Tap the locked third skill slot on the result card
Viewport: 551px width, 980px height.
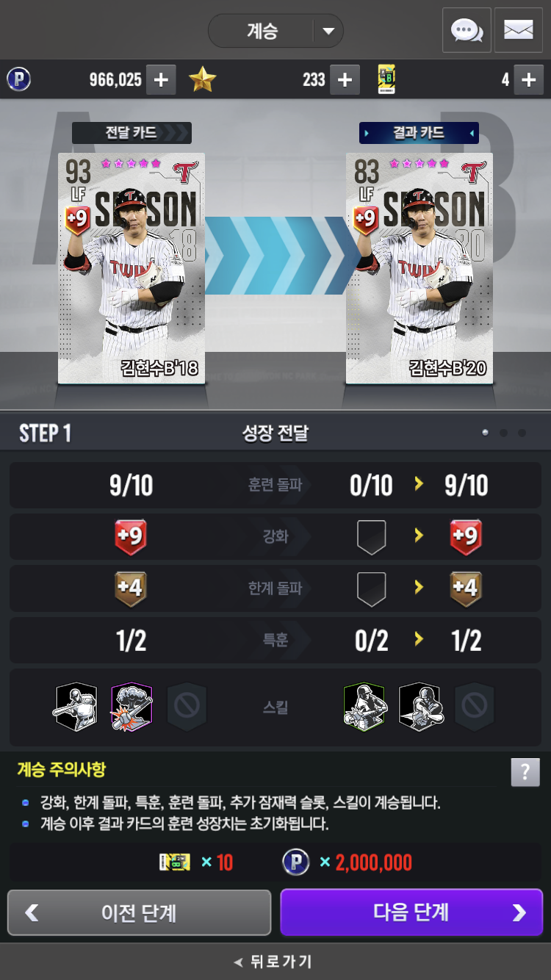(475, 707)
